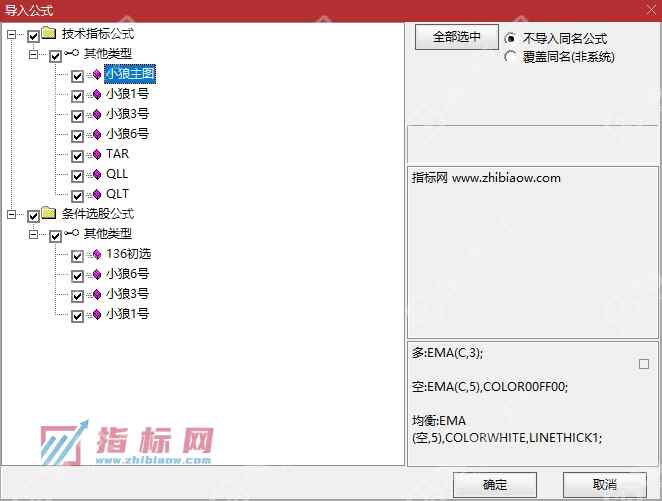The height and width of the screenshot is (501, 662).
Task: Select QLT formula in tree
Action: click(x=117, y=194)
